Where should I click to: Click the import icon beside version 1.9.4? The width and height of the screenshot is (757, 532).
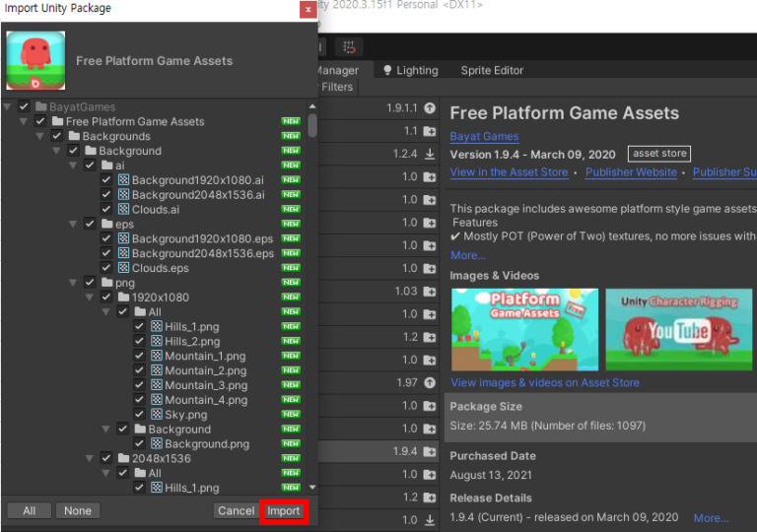coord(430,452)
